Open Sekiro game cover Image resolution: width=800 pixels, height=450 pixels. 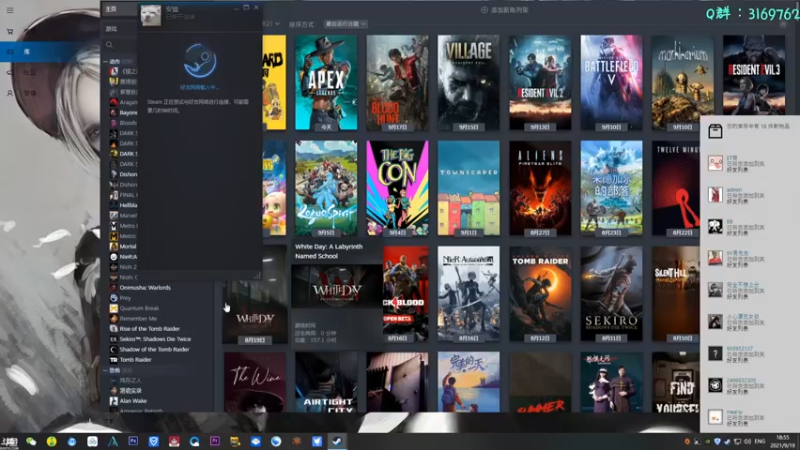point(611,294)
